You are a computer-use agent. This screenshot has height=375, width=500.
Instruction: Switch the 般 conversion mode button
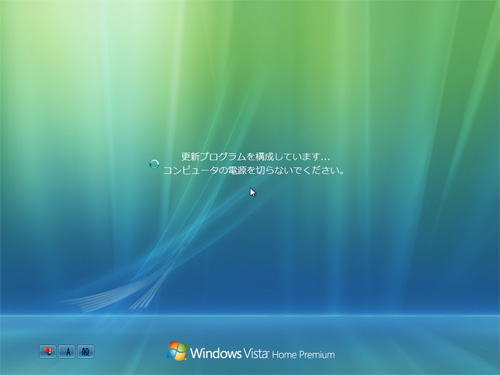[86, 352]
